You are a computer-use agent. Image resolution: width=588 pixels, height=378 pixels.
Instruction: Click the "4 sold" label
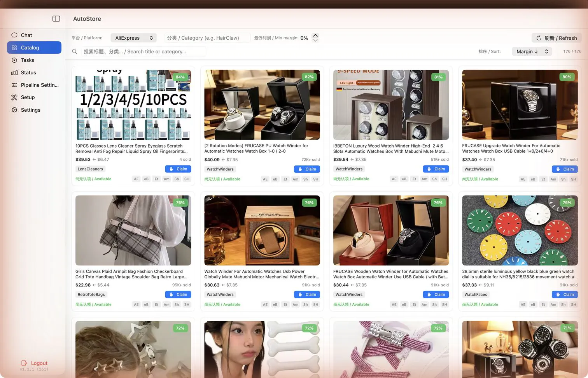(x=185, y=160)
